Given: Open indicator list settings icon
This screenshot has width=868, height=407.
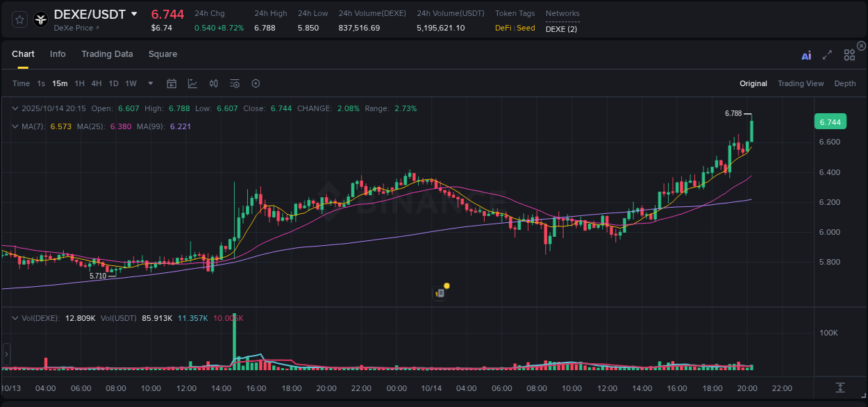Looking at the screenshot, I should coord(234,83).
